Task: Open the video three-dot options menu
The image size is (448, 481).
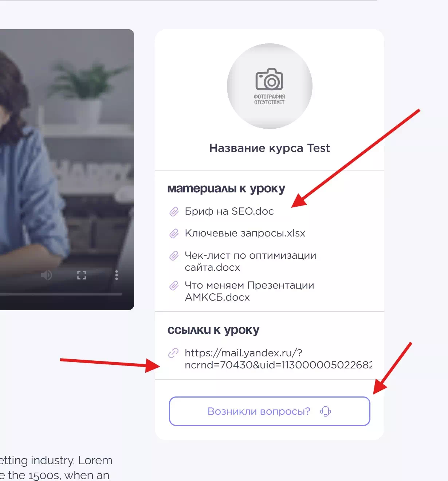Action: point(117,275)
